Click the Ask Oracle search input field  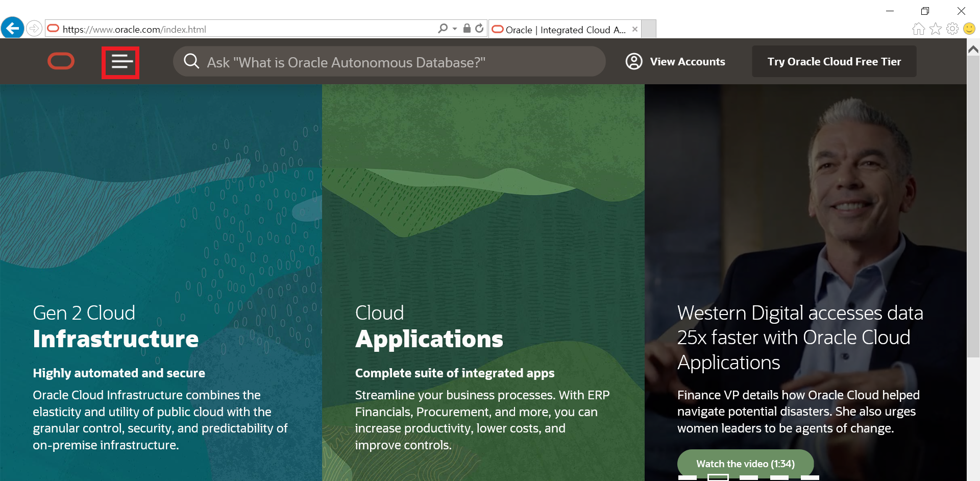click(389, 61)
